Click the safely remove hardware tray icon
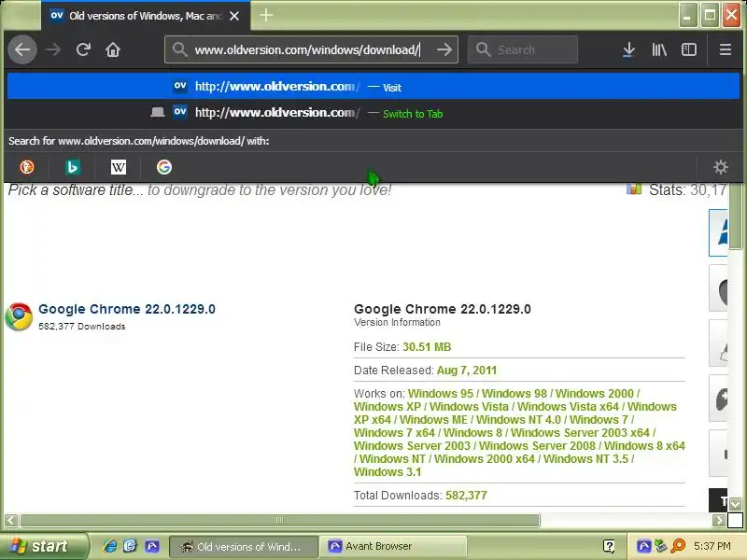This screenshot has height=560, width=747. coord(661,546)
